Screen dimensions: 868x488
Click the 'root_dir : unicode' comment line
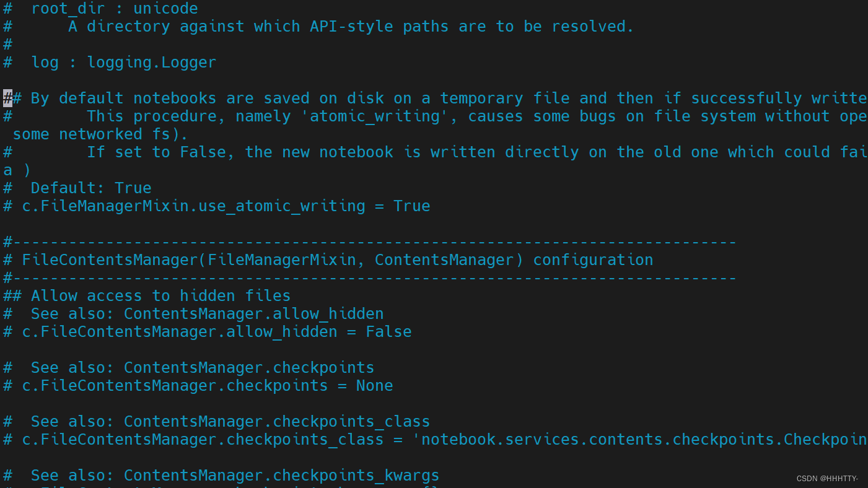(x=114, y=9)
